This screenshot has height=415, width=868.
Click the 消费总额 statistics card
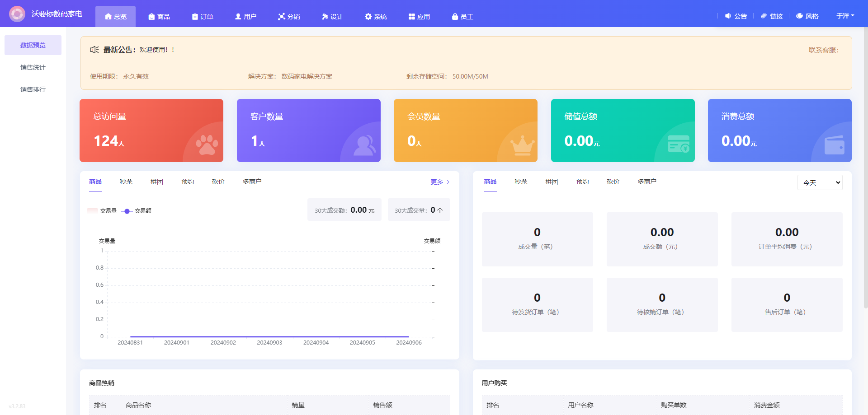coord(780,131)
